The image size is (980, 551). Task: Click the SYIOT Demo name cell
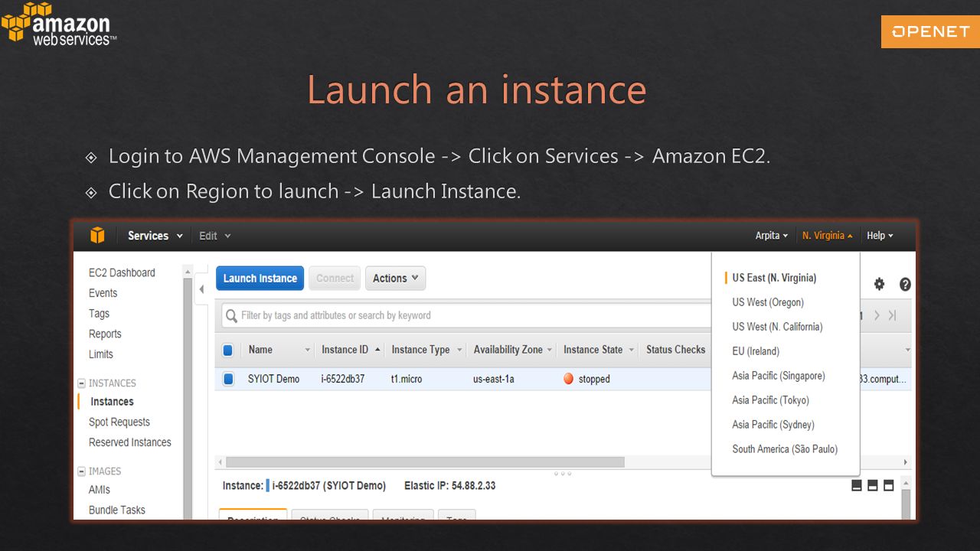pos(273,379)
